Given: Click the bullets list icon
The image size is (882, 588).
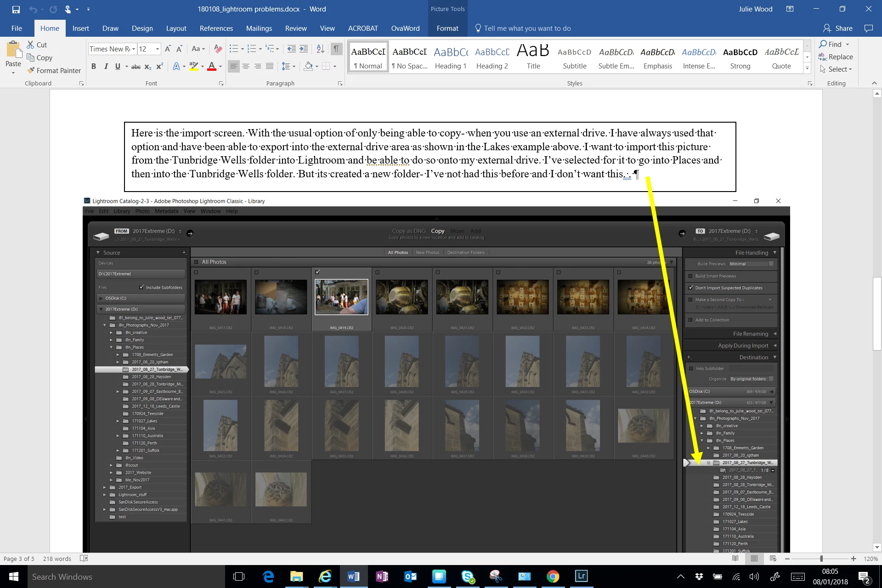Looking at the screenshot, I should point(233,49).
